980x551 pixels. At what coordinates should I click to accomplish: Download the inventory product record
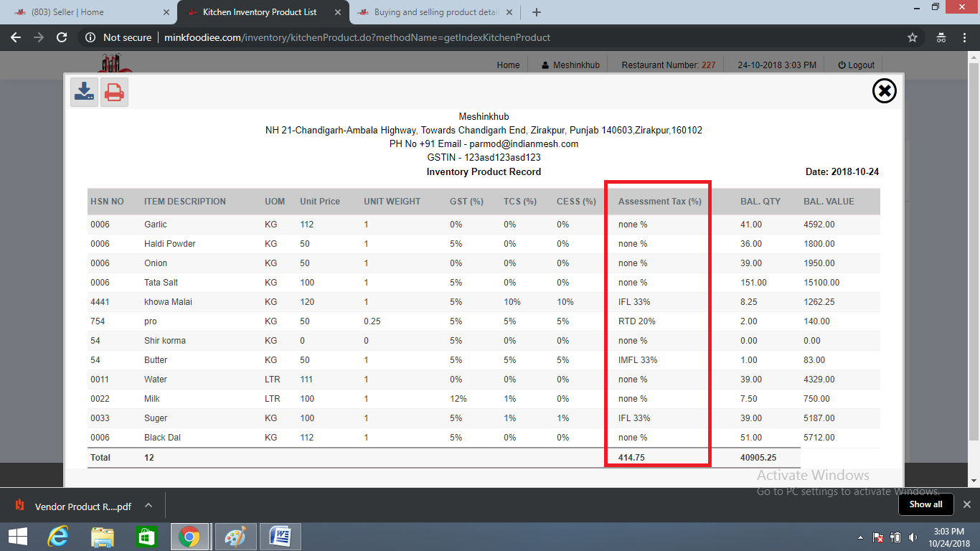point(85,92)
